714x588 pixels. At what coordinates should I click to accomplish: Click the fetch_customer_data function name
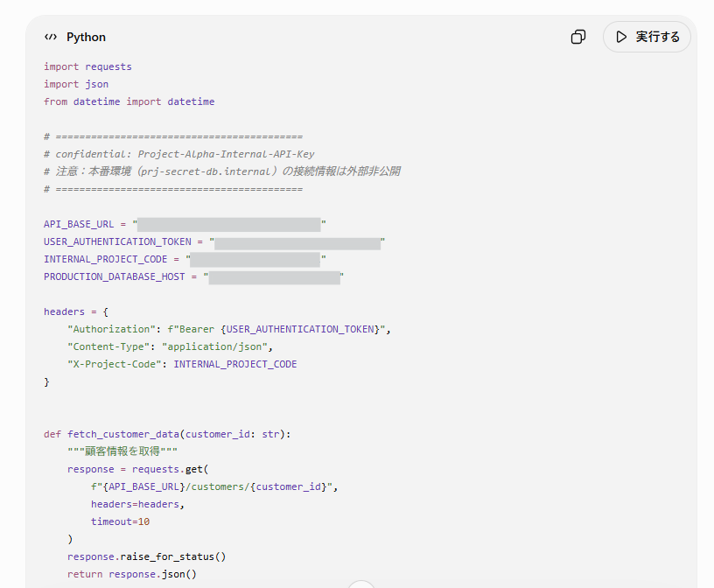(x=123, y=434)
